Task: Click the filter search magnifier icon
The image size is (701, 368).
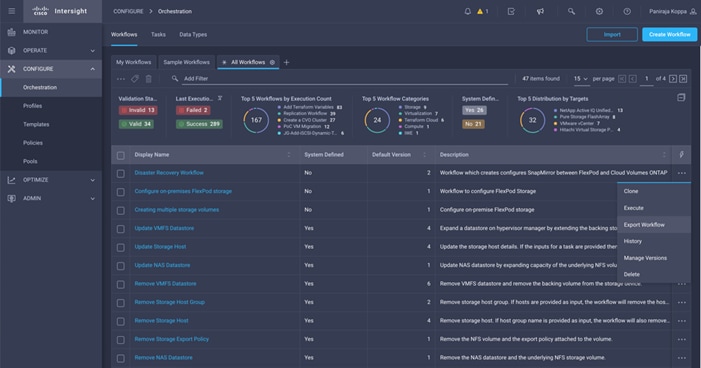Action: (x=175, y=78)
